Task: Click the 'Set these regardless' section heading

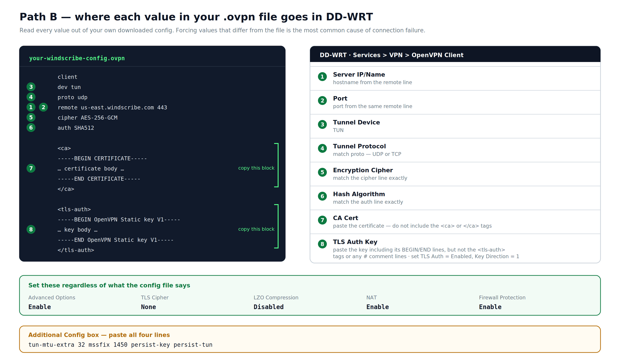Action: click(x=109, y=285)
